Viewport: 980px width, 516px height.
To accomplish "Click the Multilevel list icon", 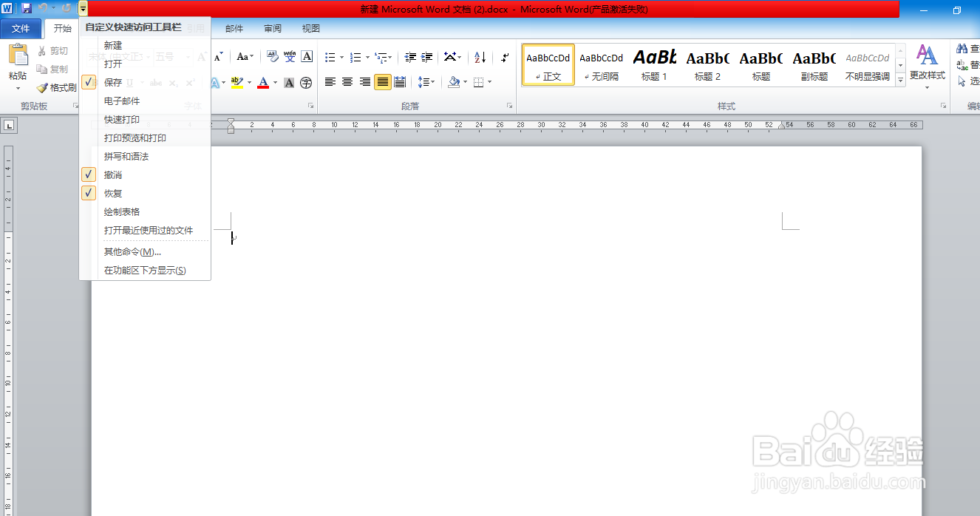I will coord(381,57).
